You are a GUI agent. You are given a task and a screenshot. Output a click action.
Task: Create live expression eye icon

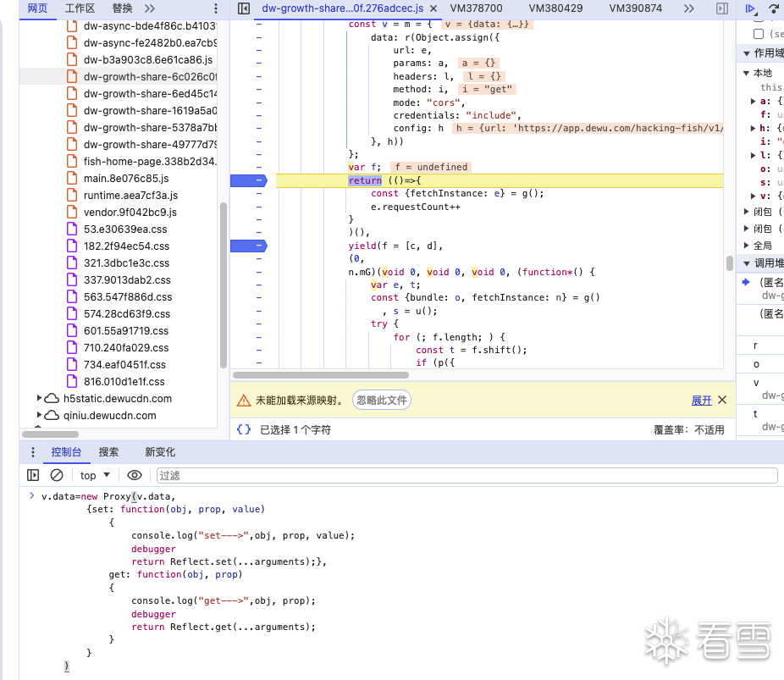(135, 475)
